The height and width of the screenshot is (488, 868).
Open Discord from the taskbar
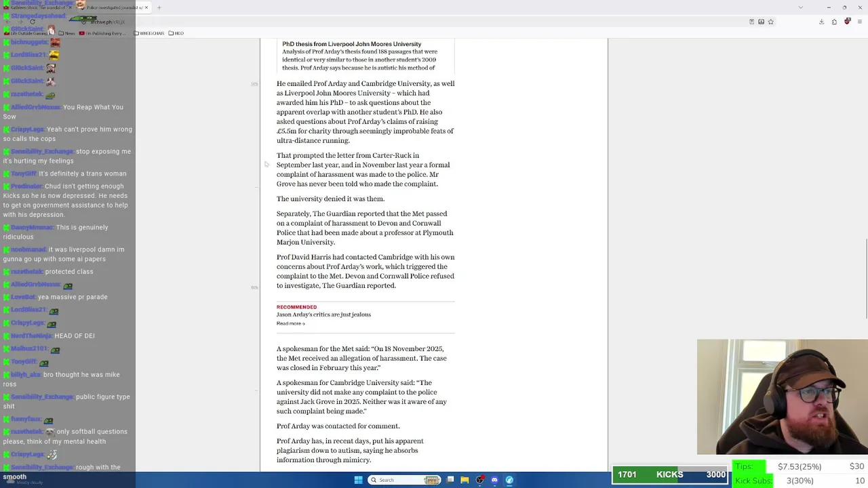(x=494, y=480)
